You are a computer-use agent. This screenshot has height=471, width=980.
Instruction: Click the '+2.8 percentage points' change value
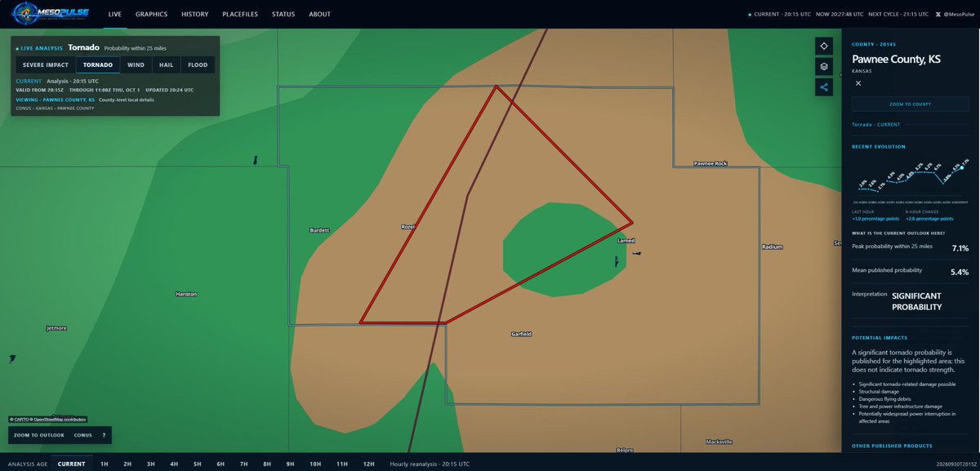coord(930,219)
